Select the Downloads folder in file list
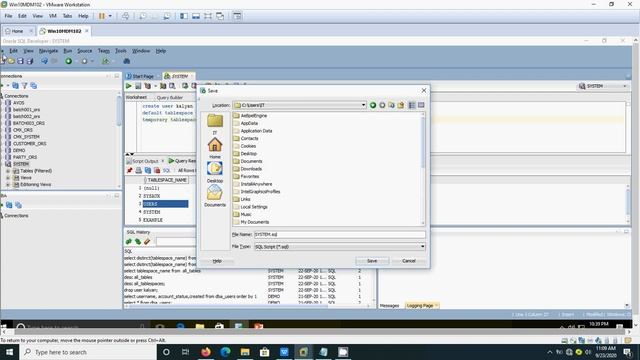The image size is (640, 360). [247, 169]
